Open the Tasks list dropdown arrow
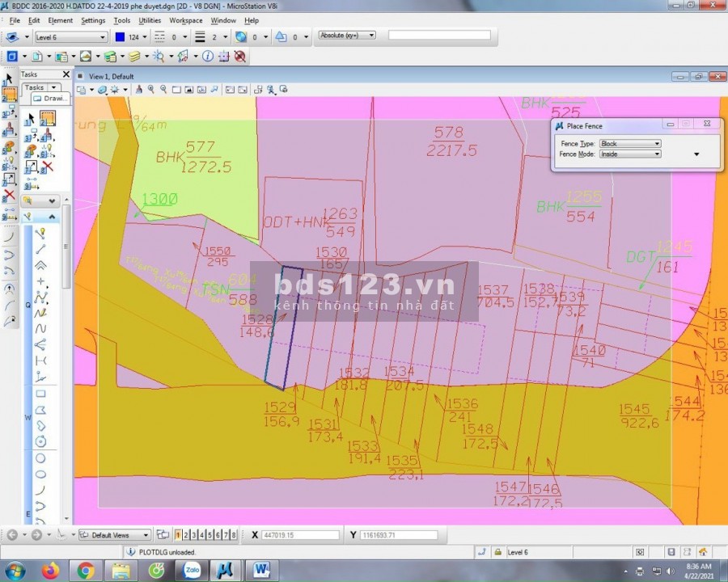 coord(54,87)
